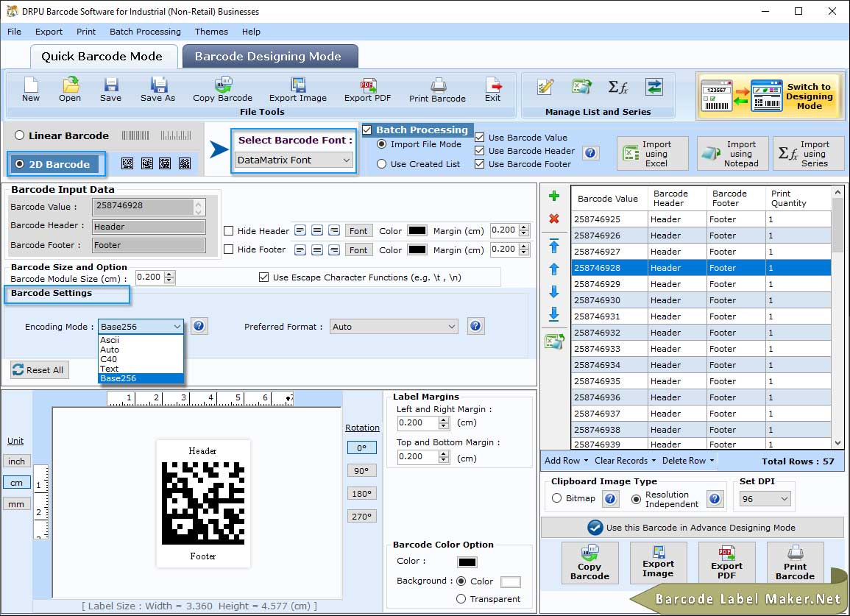
Task: Set rotation to 90° button
Action: pos(361,471)
